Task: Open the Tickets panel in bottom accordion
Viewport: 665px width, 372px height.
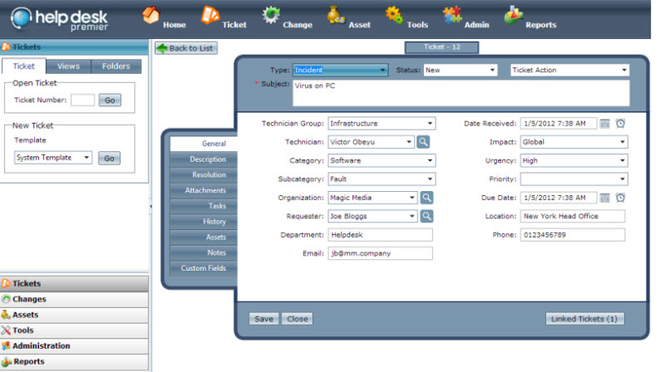Action: click(74, 283)
